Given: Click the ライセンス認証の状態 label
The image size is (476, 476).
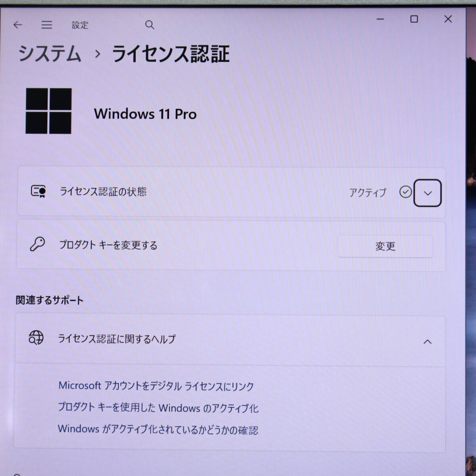Looking at the screenshot, I should 103,192.
